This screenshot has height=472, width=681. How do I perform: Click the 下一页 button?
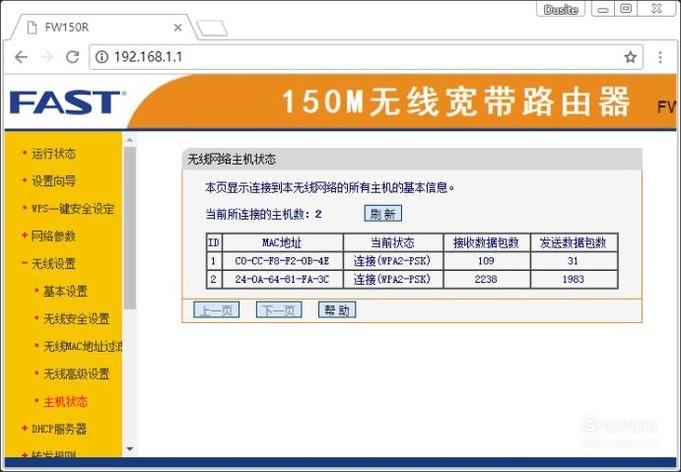[279, 310]
